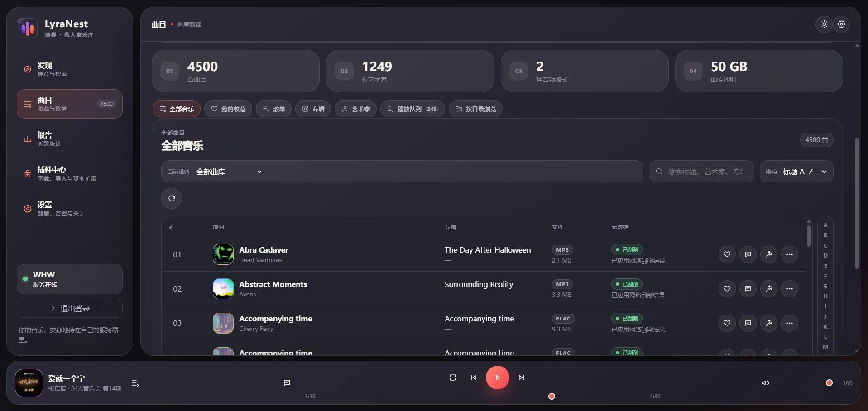Open 播放队列 tab with 249 badge
868x411 pixels.
pos(412,109)
